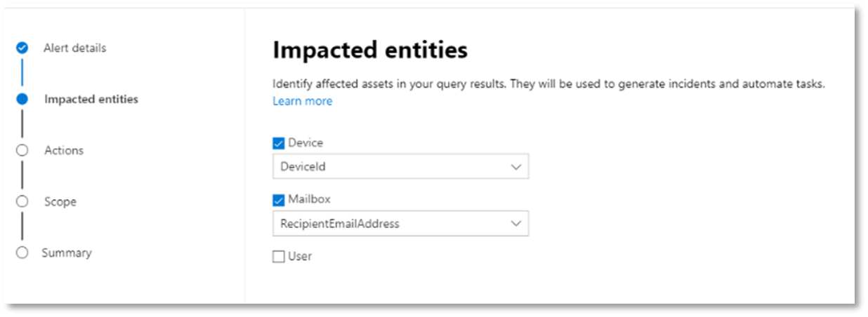Image resolution: width=868 pixels, height=317 pixels.
Task: Open the Summary step label
Action: 67,252
